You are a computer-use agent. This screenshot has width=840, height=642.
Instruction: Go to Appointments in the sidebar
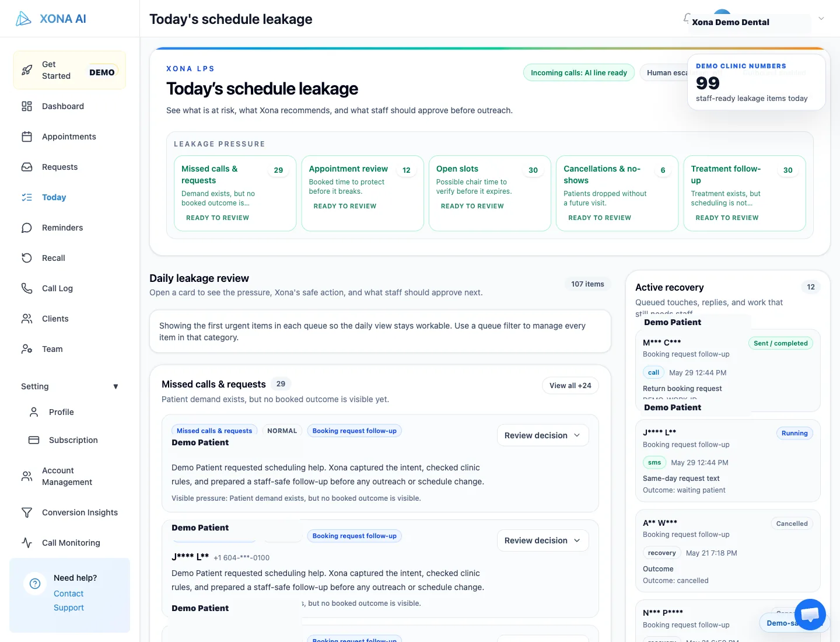coord(69,137)
